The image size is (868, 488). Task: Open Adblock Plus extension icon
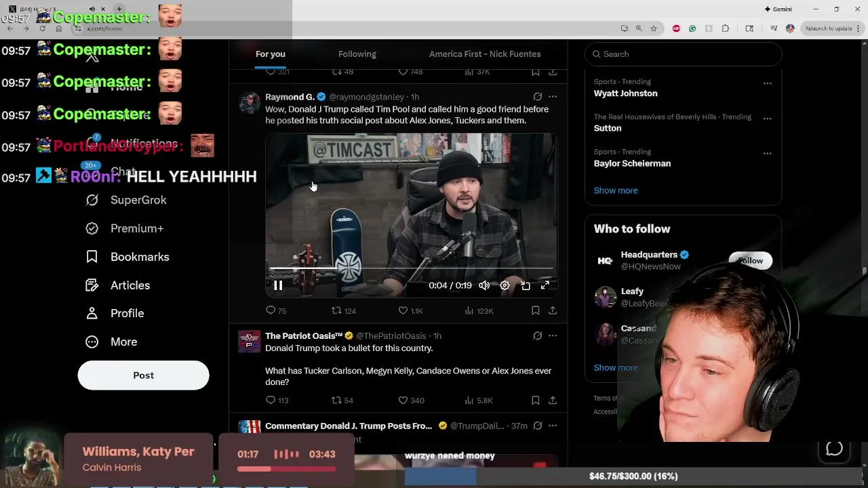(x=676, y=28)
